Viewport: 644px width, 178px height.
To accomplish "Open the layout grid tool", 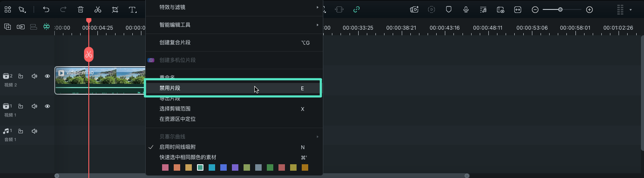I will coord(8,9).
